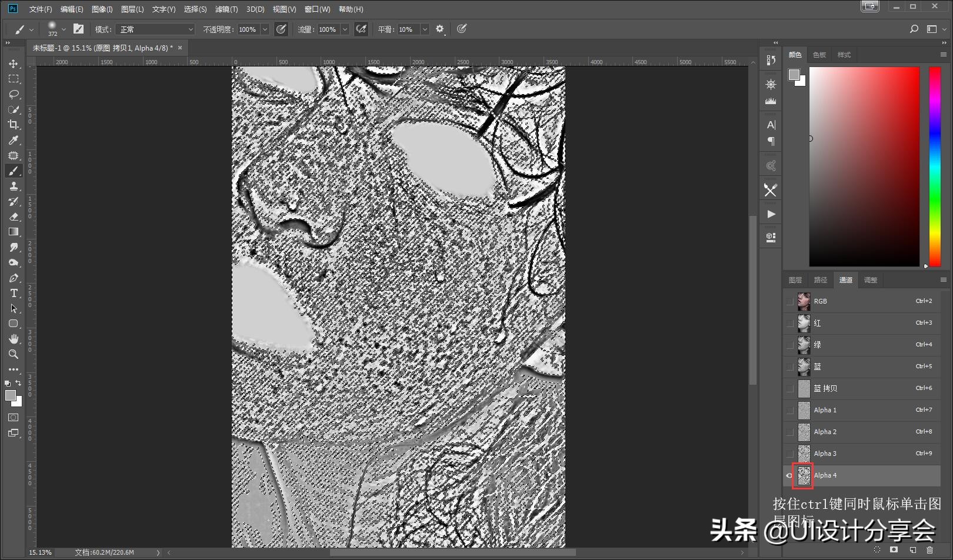This screenshot has width=953, height=560.
Task: Toggle visibility of the RGB channel
Action: [x=790, y=301]
